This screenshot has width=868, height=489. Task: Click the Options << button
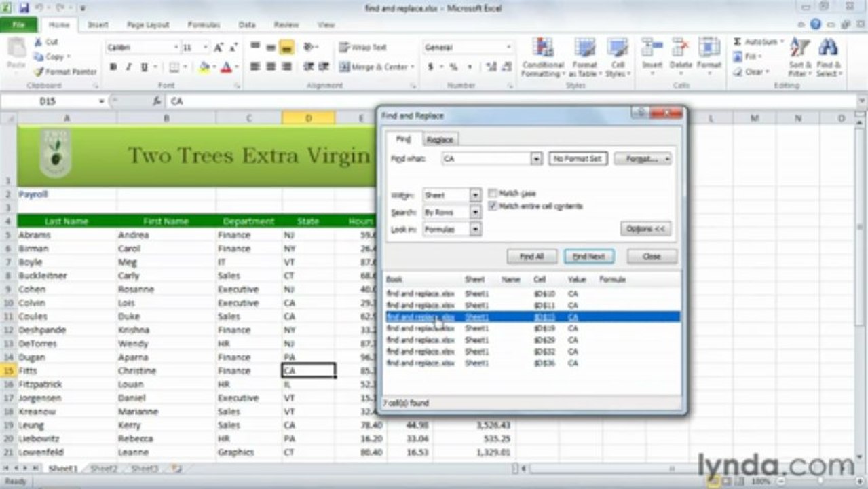pos(645,229)
